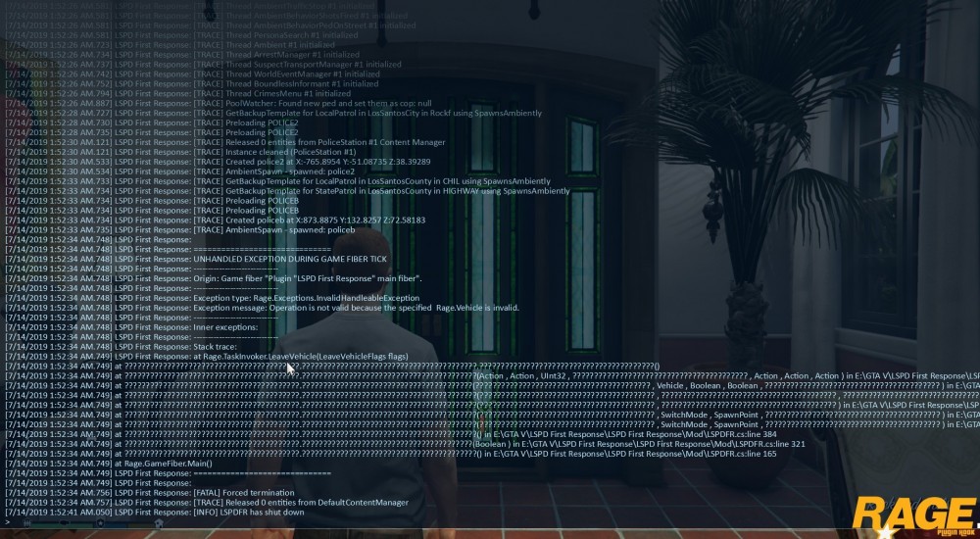Click the 'Released 0 entities from PoliceStation #1' line
Screen dimensions: 980x539
[225, 142]
